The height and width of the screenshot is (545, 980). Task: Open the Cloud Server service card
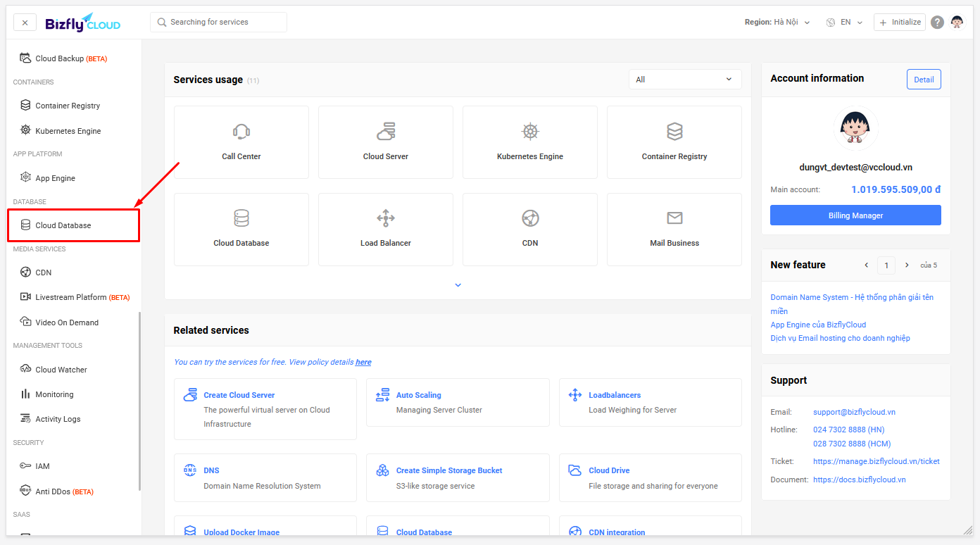[x=386, y=142]
